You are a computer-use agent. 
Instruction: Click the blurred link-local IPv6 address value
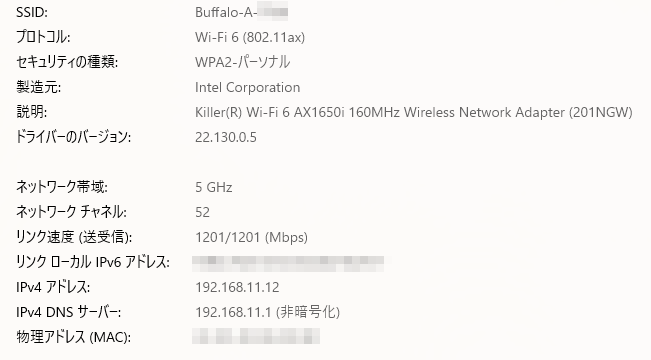(x=288, y=262)
